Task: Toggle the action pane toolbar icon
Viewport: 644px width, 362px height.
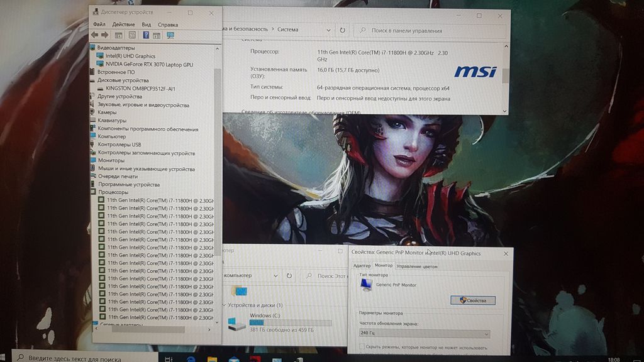Action: (157, 36)
